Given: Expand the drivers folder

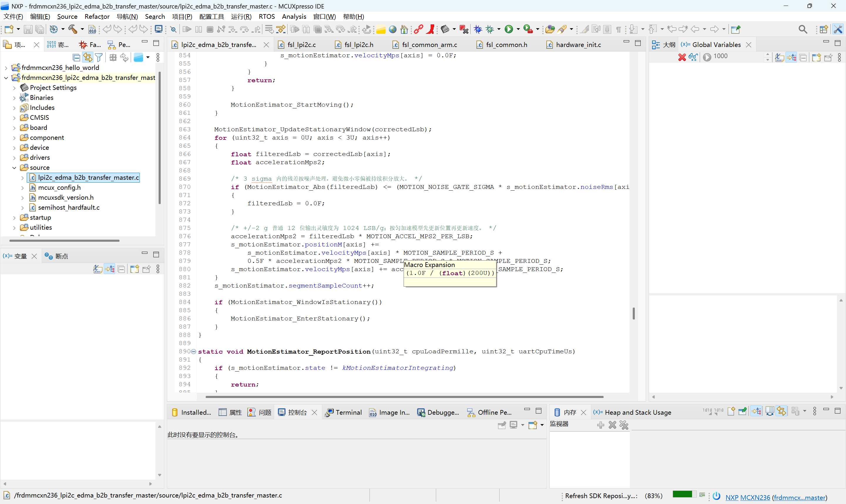Looking at the screenshot, I should click(14, 158).
